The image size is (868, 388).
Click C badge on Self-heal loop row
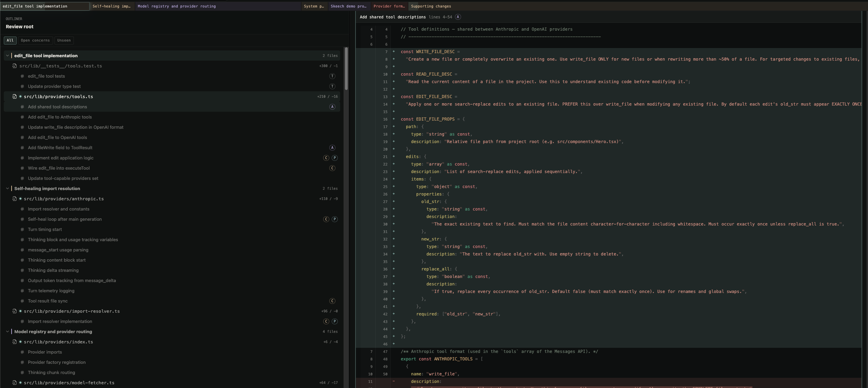click(326, 219)
